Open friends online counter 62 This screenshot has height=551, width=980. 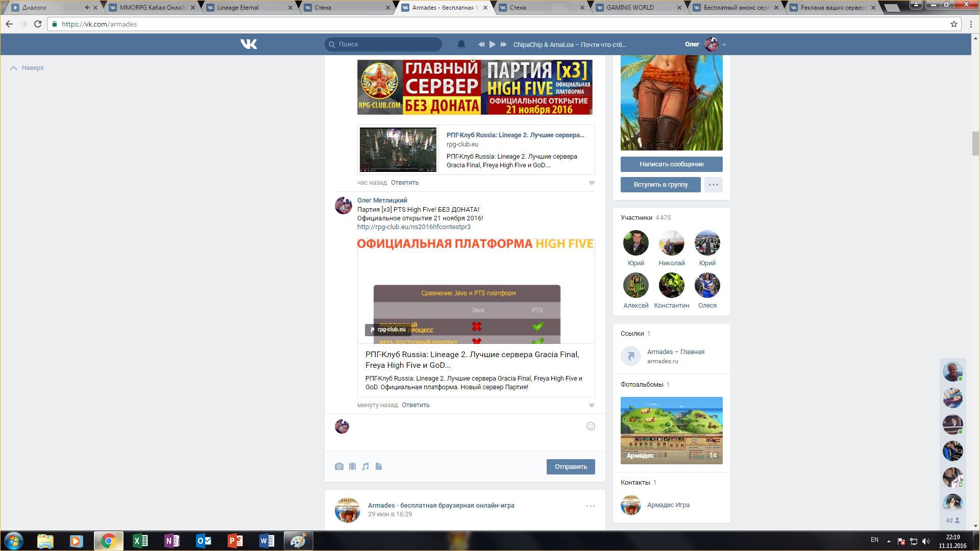(x=952, y=520)
